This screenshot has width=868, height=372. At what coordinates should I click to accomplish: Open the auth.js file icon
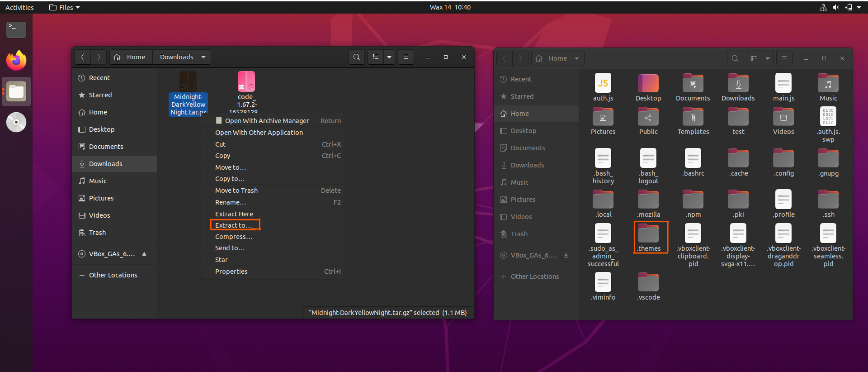click(x=603, y=84)
